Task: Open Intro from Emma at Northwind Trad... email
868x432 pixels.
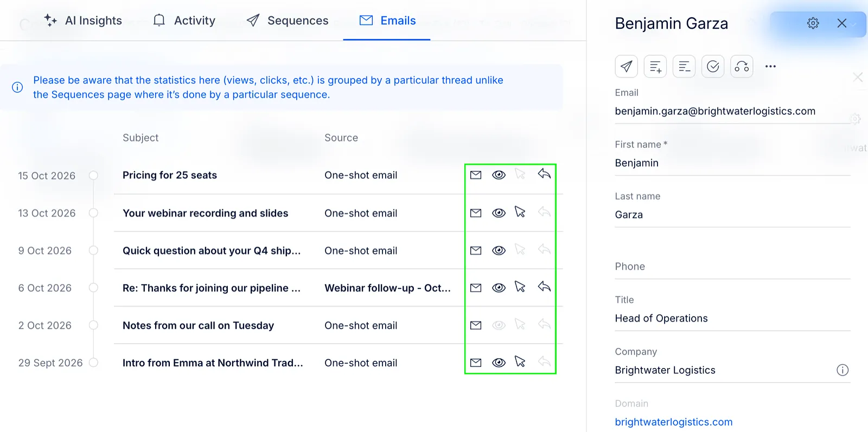Action: click(213, 363)
